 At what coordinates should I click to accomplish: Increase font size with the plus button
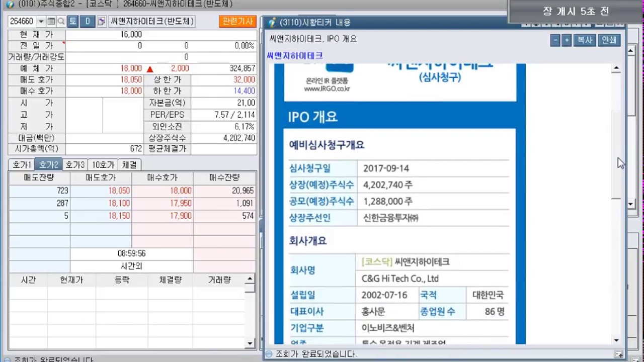coord(567,40)
